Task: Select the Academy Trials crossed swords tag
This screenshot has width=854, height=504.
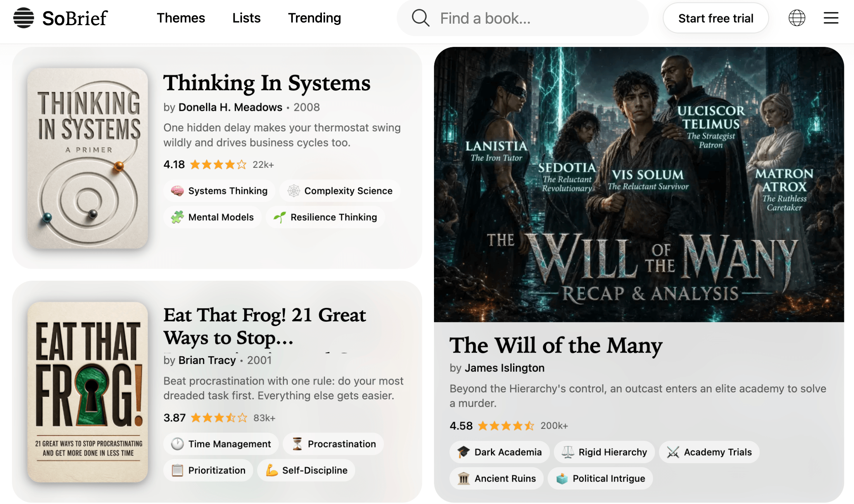Action: (x=709, y=452)
